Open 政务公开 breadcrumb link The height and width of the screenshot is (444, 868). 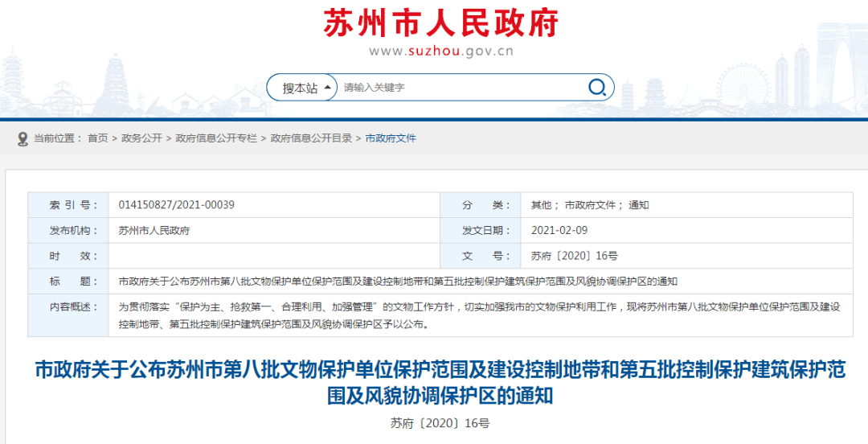point(141,138)
